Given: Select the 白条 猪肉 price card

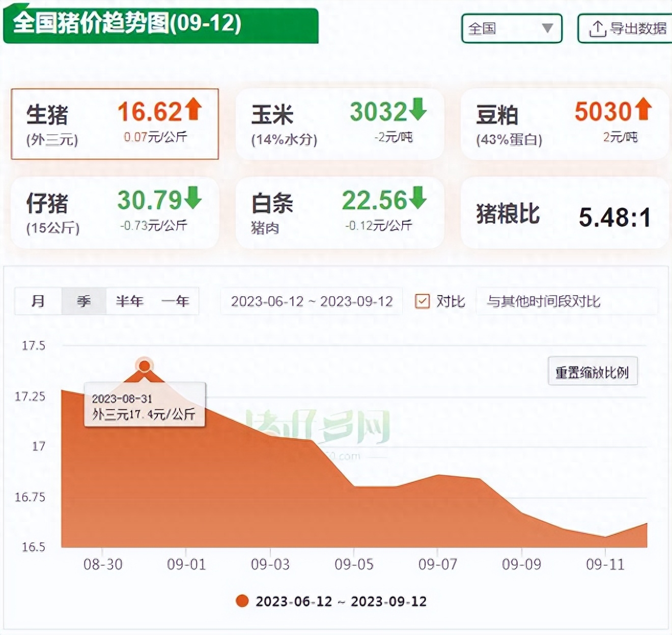Looking at the screenshot, I should [340, 213].
